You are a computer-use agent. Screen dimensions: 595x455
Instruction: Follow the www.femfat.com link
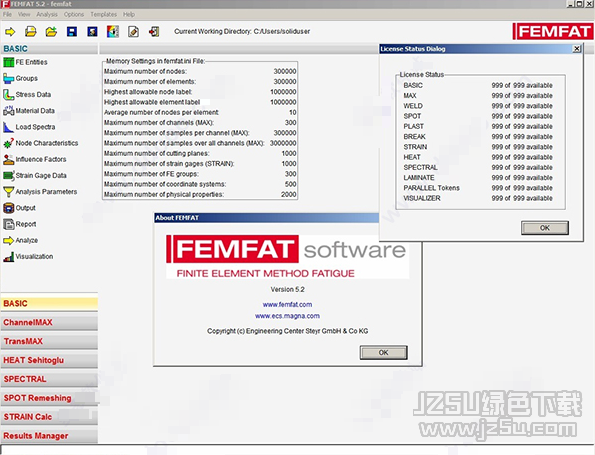coord(287,304)
